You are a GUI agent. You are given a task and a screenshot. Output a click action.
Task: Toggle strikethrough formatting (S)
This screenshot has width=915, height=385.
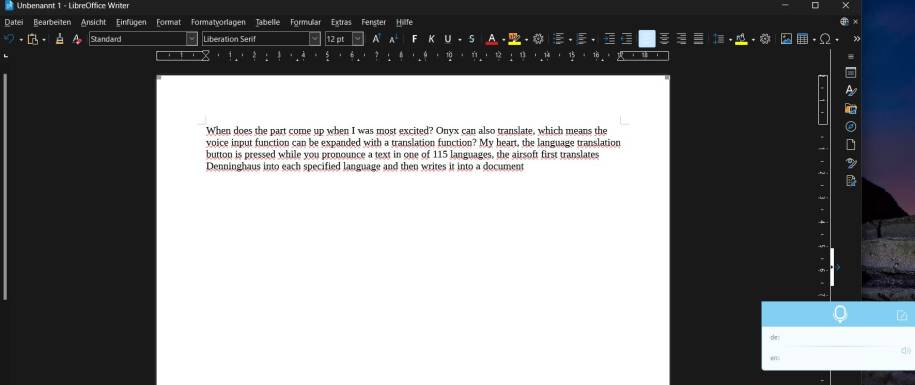472,39
